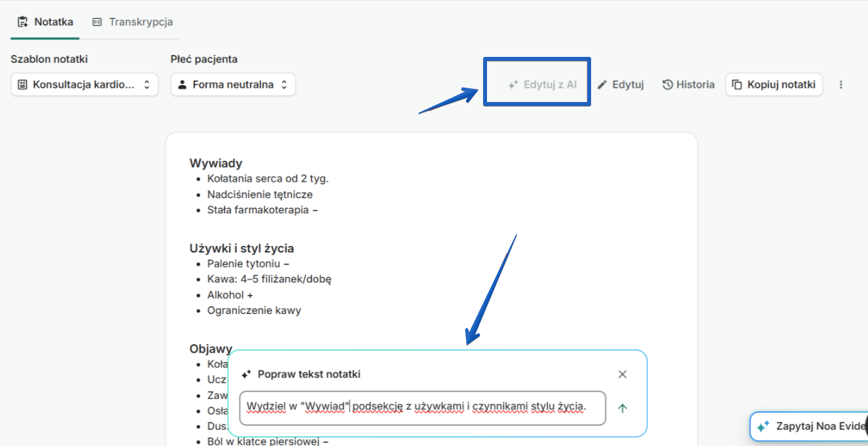Open the Płeć pacjenta dropdown
Image resolution: width=868 pixels, height=446 pixels.
(x=233, y=84)
